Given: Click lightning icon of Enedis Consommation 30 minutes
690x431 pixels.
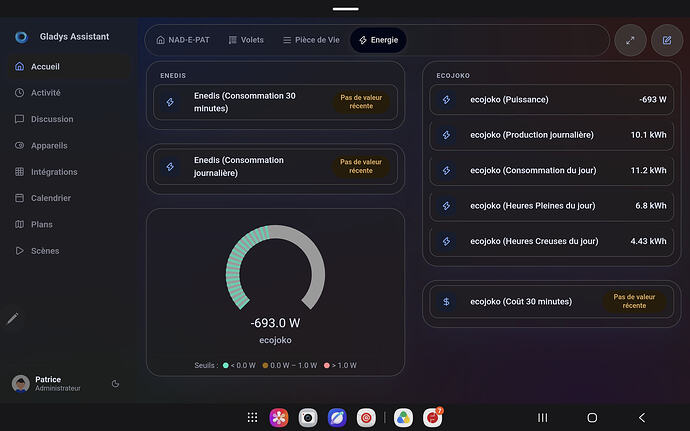Looking at the screenshot, I should 170,102.
